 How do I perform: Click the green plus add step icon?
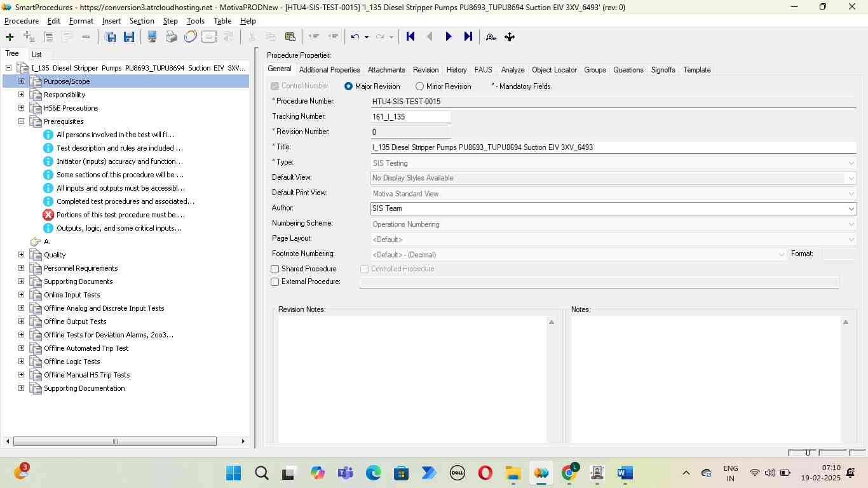click(10, 37)
